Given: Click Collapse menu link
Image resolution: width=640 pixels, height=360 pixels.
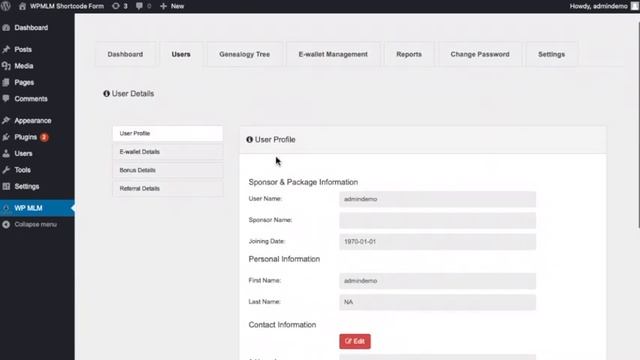Looking at the screenshot, I should click(36, 224).
